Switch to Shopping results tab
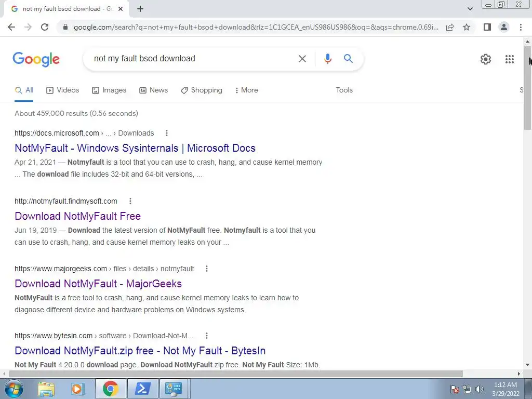Image resolution: width=532 pixels, height=399 pixels. [202, 90]
